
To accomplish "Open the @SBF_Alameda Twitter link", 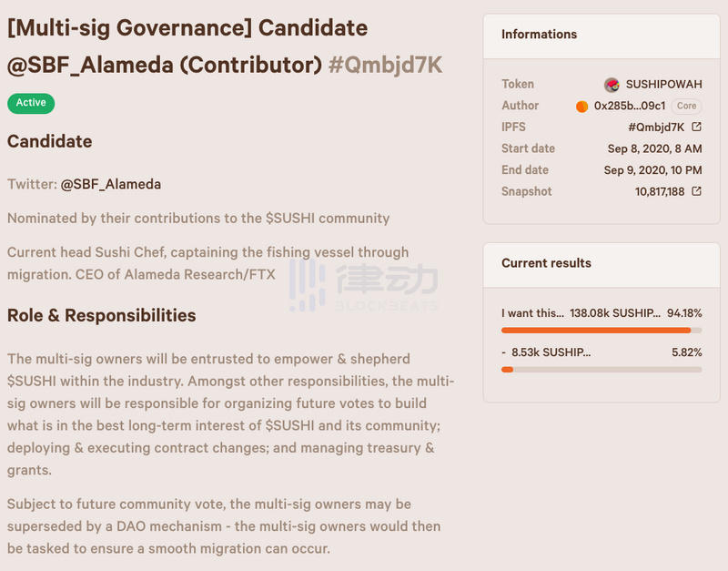I will click(110, 184).
